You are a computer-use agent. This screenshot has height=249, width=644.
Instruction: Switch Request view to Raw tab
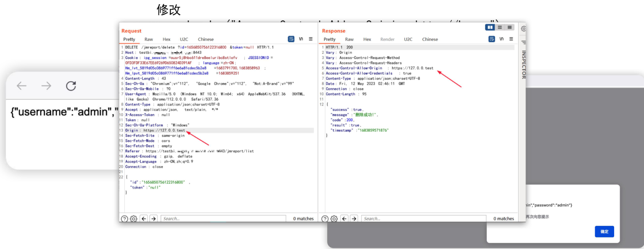149,39
